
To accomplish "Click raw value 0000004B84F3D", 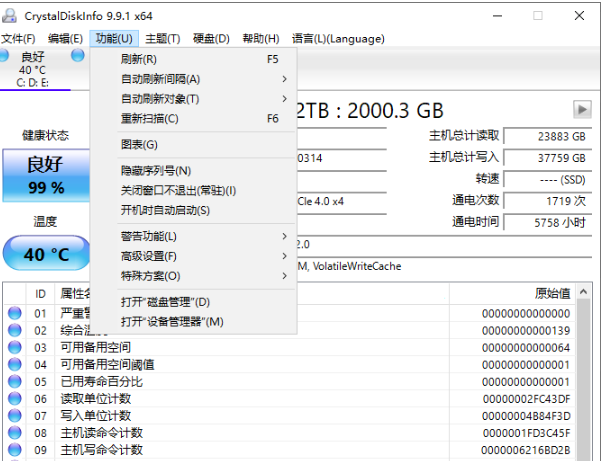I will point(526,416).
